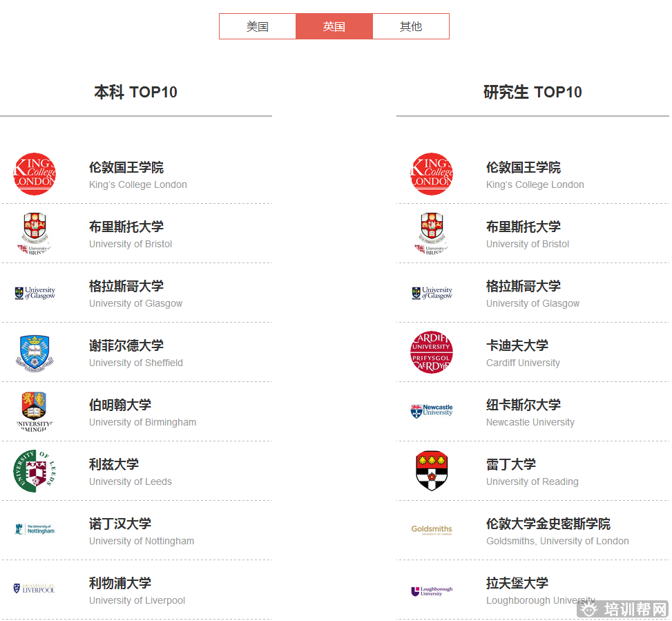Viewport: 672px width, 621px height.
Task: Click 'Loughborough University' English name
Action: point(541,600)
